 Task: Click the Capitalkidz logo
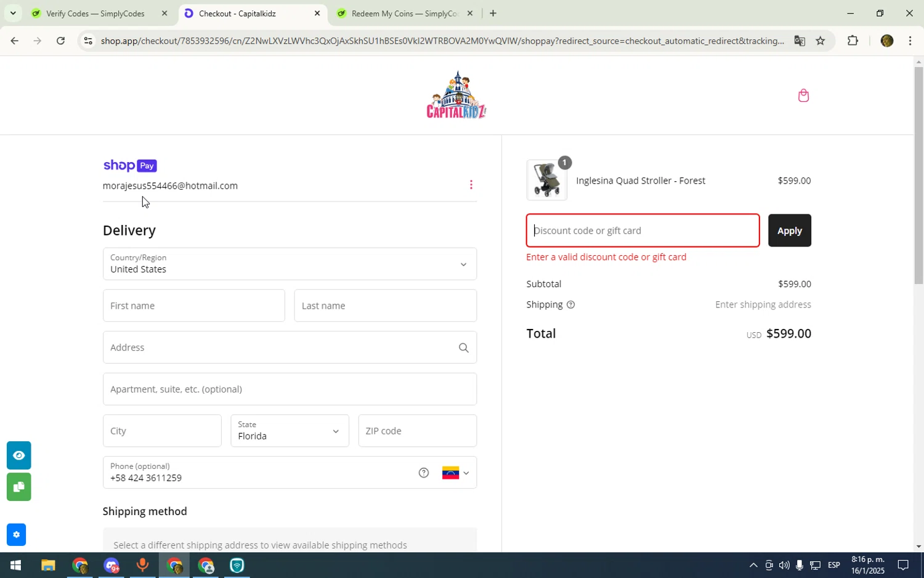point(456,94)
